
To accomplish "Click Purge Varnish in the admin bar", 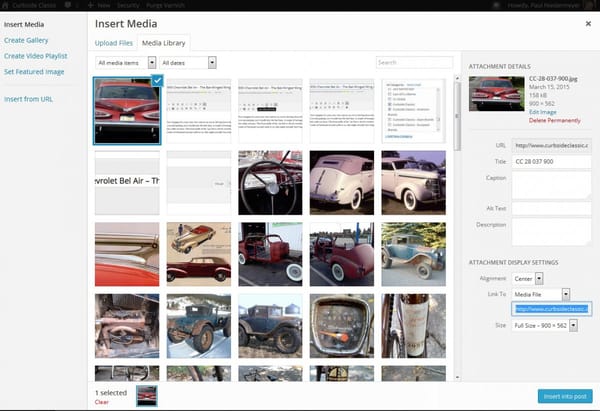I will pos(165,5).
